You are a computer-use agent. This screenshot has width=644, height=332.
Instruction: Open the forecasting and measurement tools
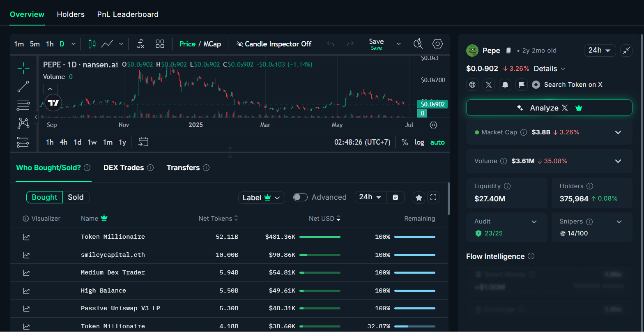click(23, 142)
